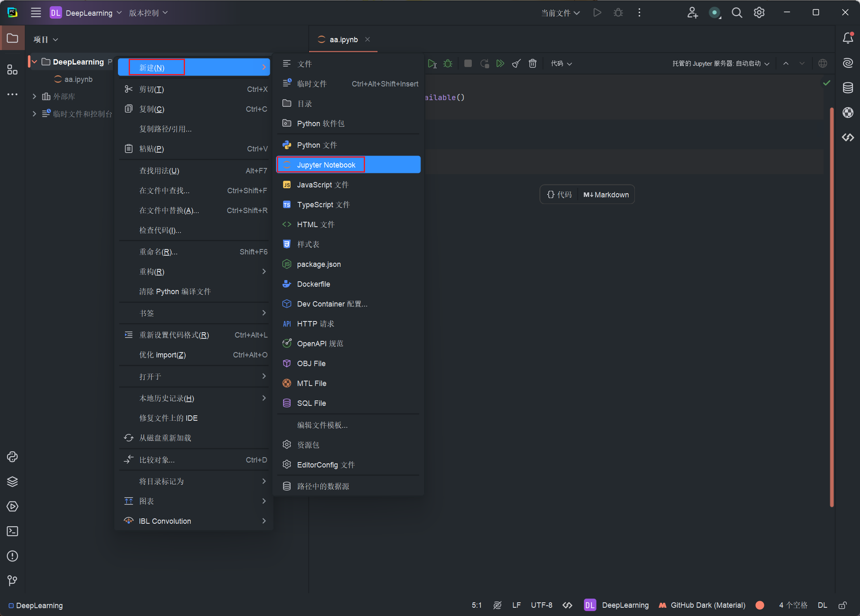Add a new 代码 cell button

[559, 194]
